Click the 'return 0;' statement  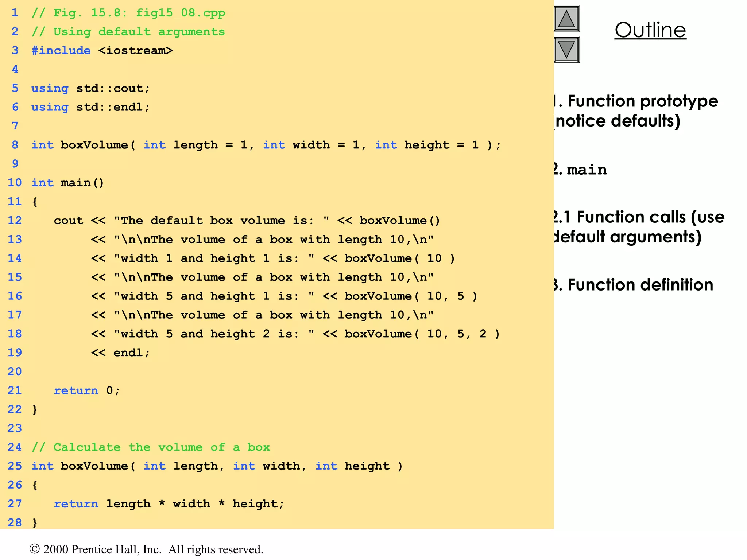point(87,390)
